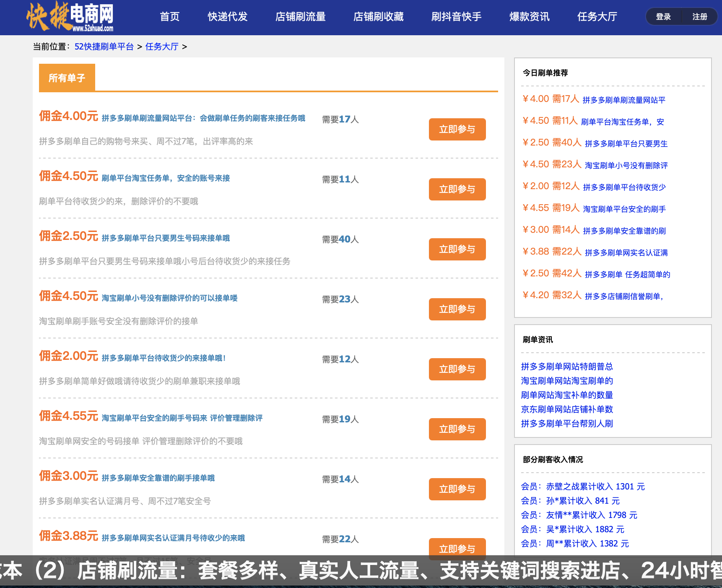Open the news link 京东刷单网站店铺补单数
722x588 pixels.
(567, 409)
